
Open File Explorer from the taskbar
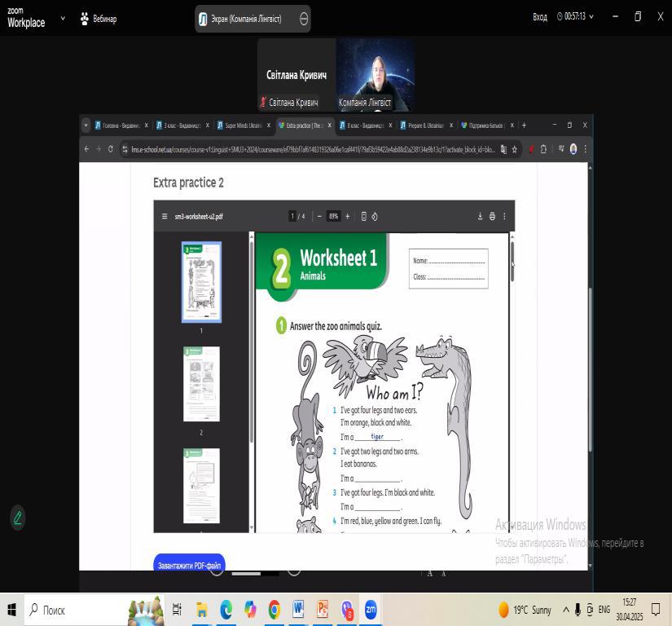click(x=202, y=610)
